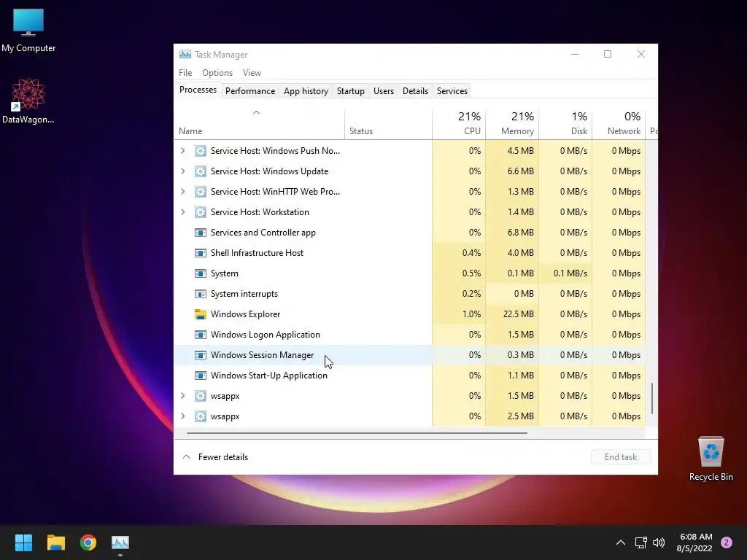Open the View menu
Viewport: 747px width, 560px height.
[252, 73]
